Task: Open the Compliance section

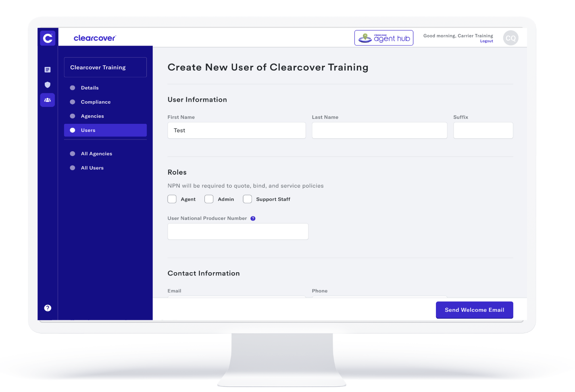Action: [x=96, y=102]
